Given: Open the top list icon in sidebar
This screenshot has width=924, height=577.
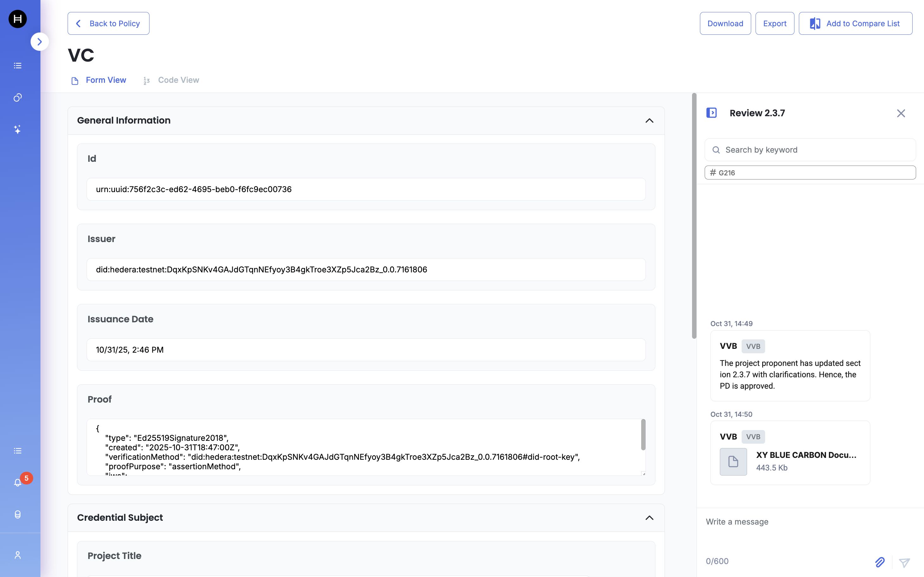Looking at the screenshot, I should [x=18, y=66].
